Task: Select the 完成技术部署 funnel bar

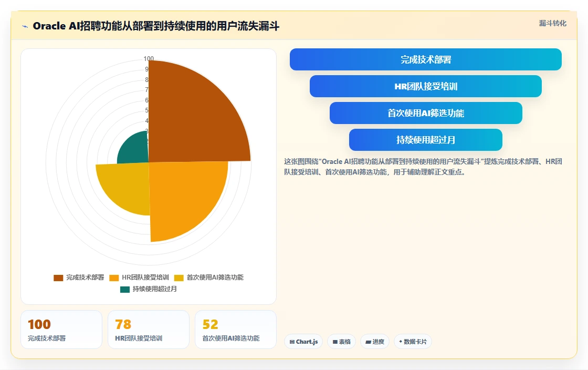Action: pyautogui.click(x=426, y=59)
